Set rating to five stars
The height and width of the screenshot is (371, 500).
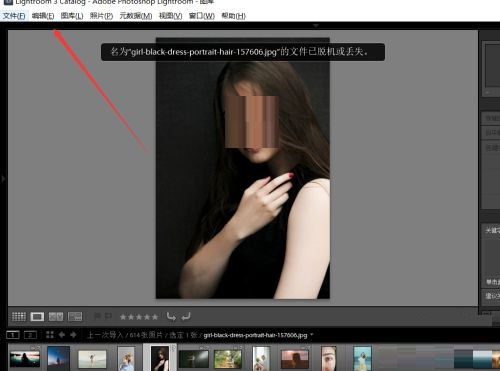155,317
